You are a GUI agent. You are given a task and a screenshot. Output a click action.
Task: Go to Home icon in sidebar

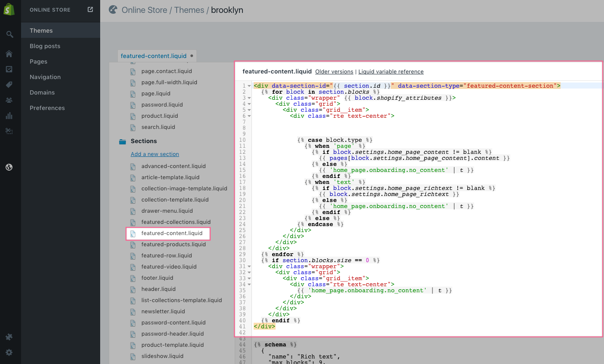tap(9, 54)
